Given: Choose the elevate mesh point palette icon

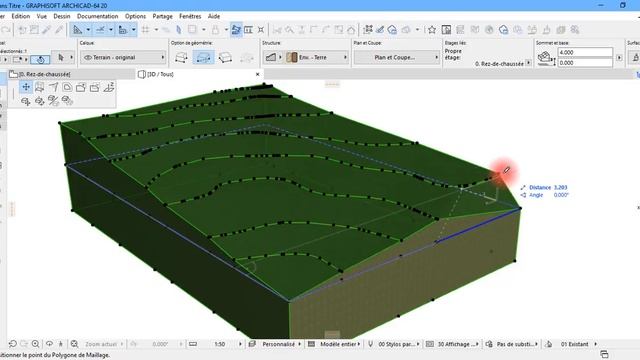Looking at the screenshot, I should [x=40, y=87].
